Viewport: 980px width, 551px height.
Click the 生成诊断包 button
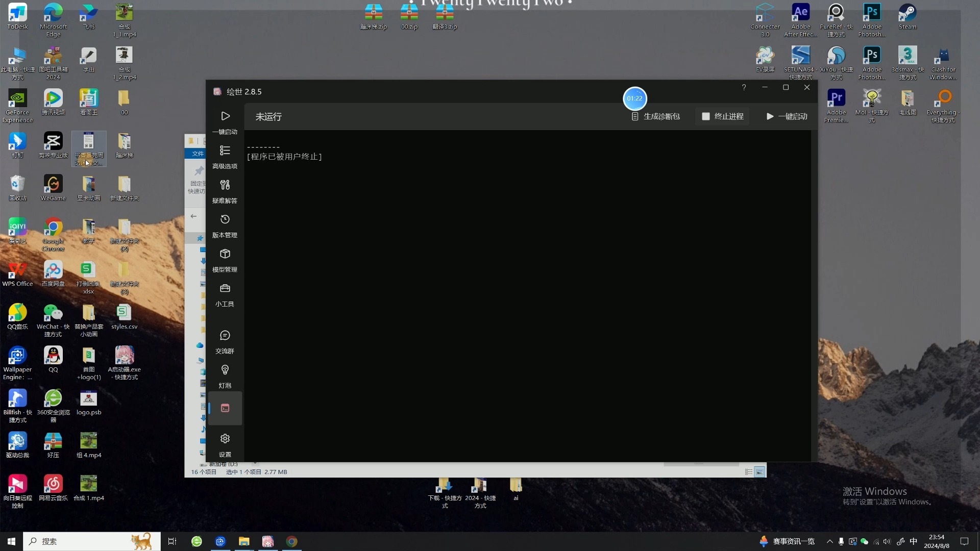pyautogui.click(x=656, y=116)
